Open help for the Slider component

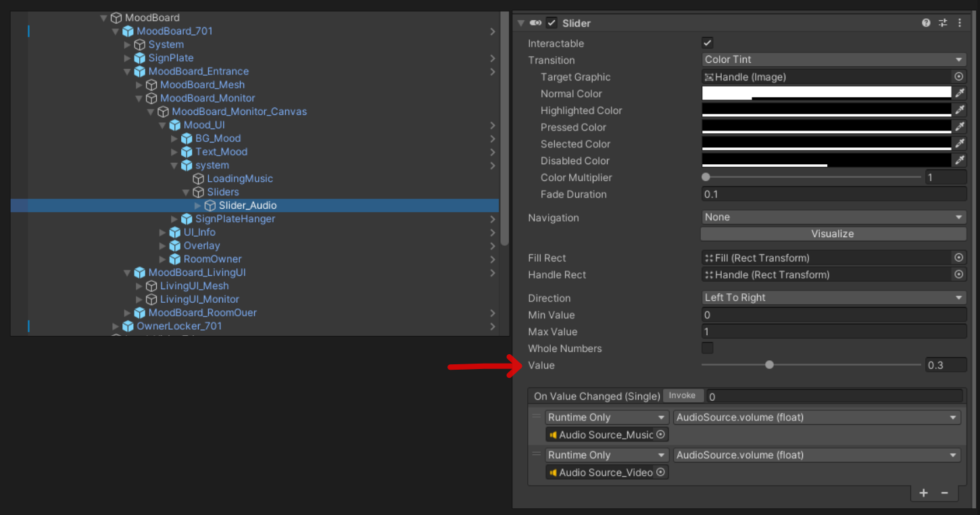(x=926, y=23)
